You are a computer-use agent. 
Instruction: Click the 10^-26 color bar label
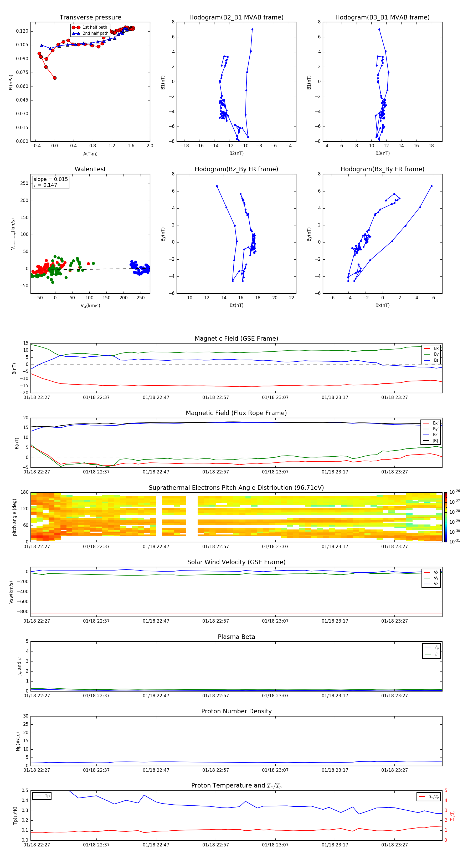(x=455, y=492)
